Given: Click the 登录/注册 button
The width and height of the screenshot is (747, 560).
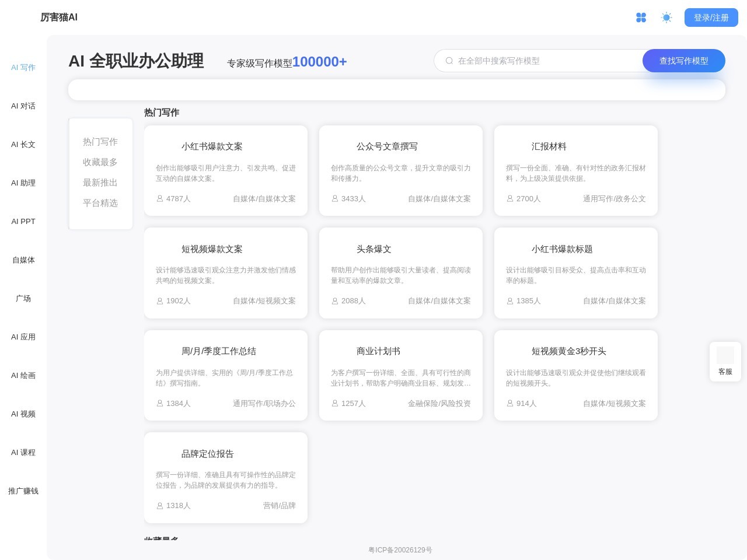Looking at the screenshot, I should (x=711, y=17).
